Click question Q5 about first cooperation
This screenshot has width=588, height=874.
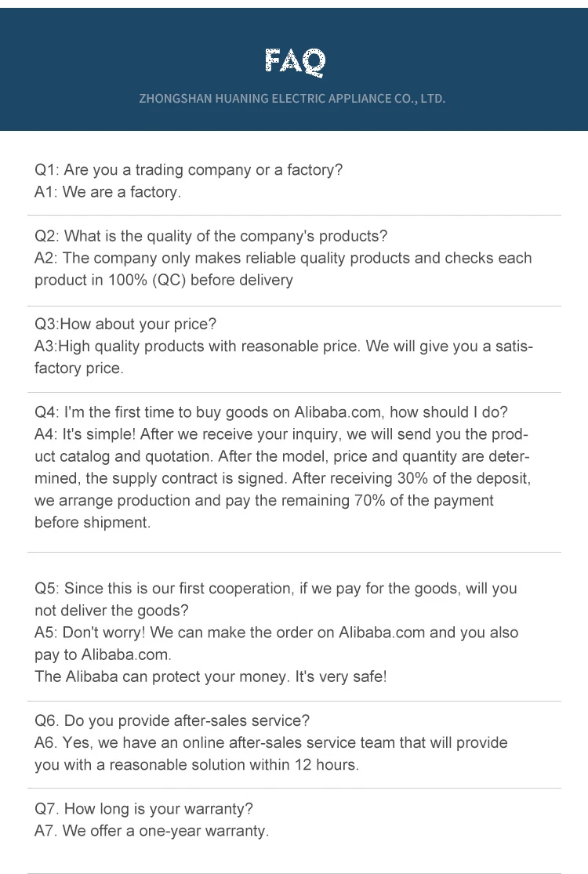(276, 600)
